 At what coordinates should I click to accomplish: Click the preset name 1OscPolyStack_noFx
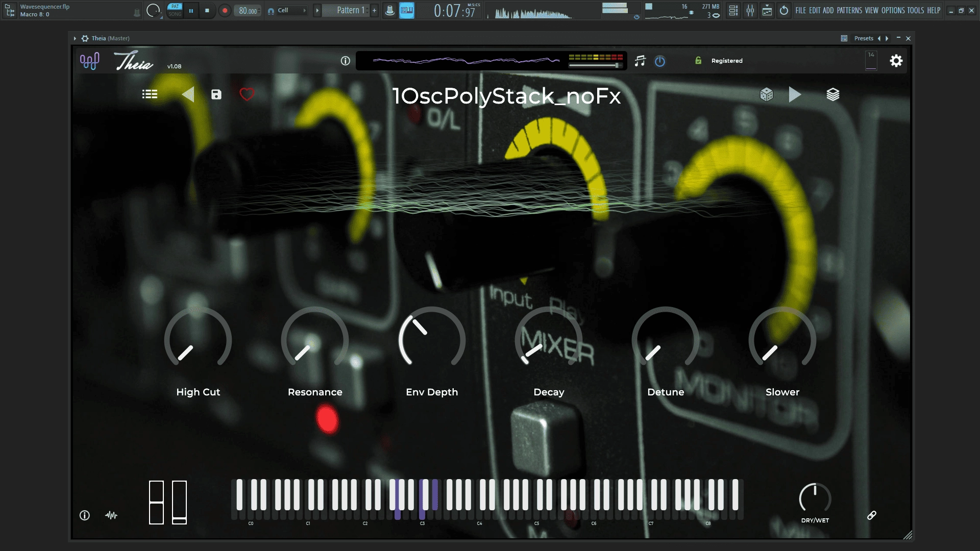(x=506, y=96)
